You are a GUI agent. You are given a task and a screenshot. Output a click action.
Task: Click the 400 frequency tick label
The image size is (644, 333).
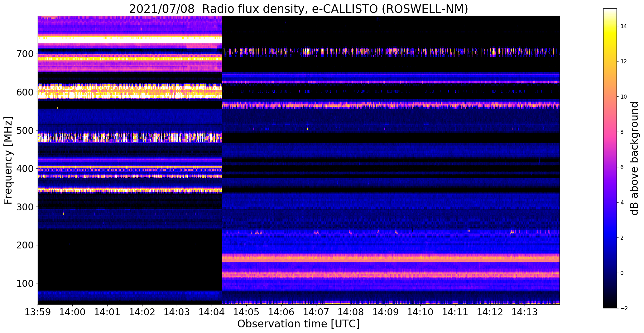[24, 169]
